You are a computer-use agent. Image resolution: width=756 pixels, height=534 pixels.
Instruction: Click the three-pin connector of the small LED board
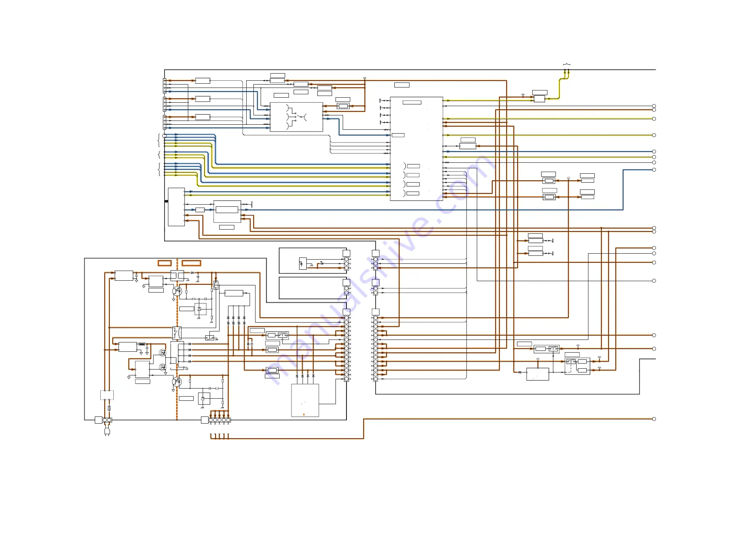(346, 263)
